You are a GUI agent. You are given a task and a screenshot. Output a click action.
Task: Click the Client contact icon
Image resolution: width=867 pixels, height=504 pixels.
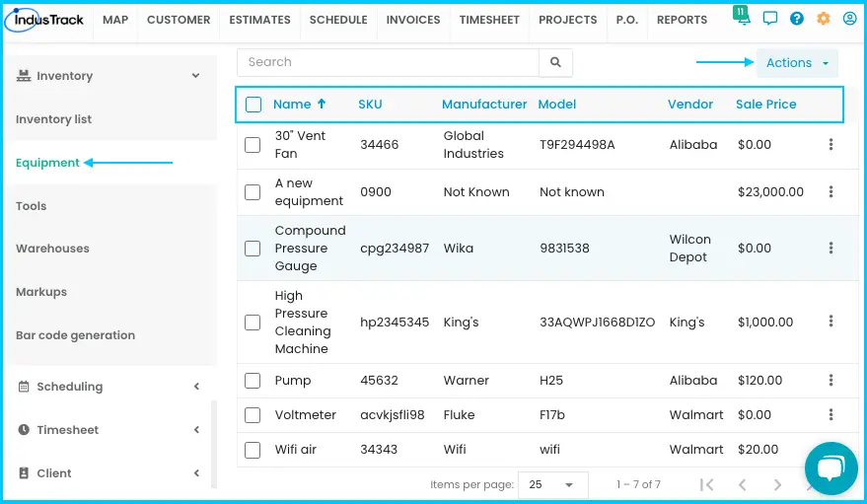[24, 473]
